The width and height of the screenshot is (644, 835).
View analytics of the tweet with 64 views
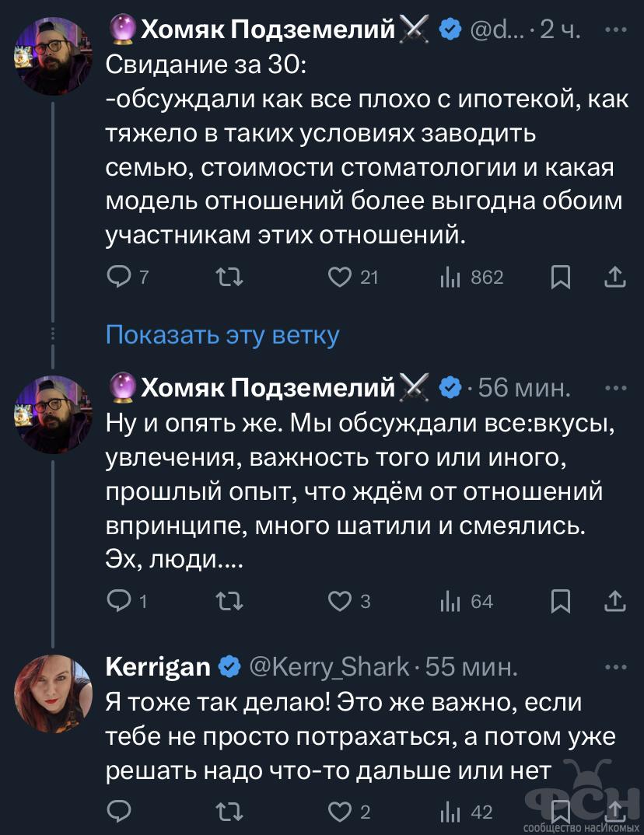tap(451, 601)
